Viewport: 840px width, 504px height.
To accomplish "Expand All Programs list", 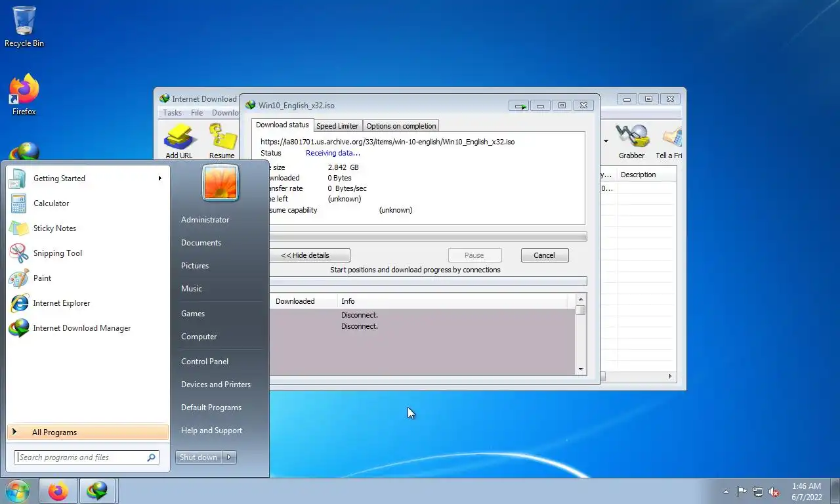I will (87, 432).
